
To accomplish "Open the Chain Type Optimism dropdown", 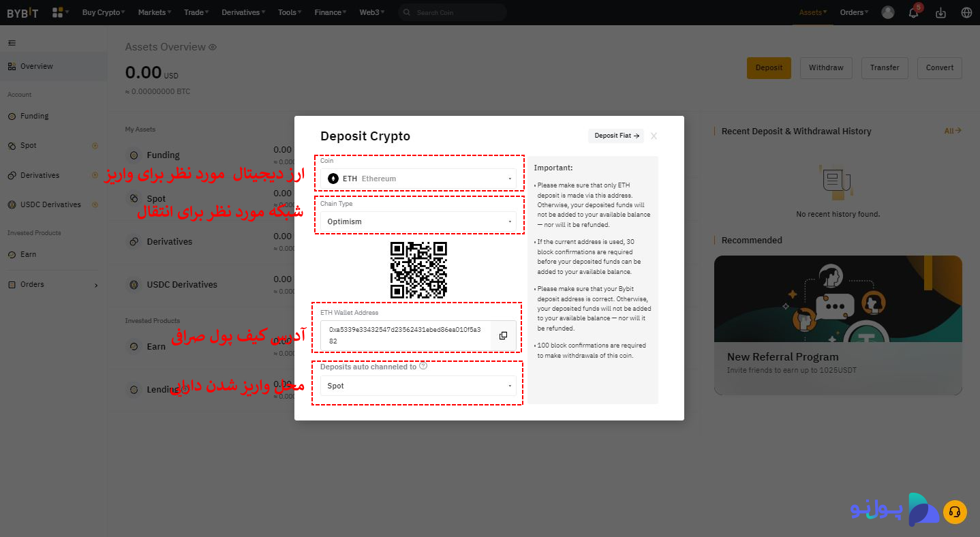I will coord(418,221).
